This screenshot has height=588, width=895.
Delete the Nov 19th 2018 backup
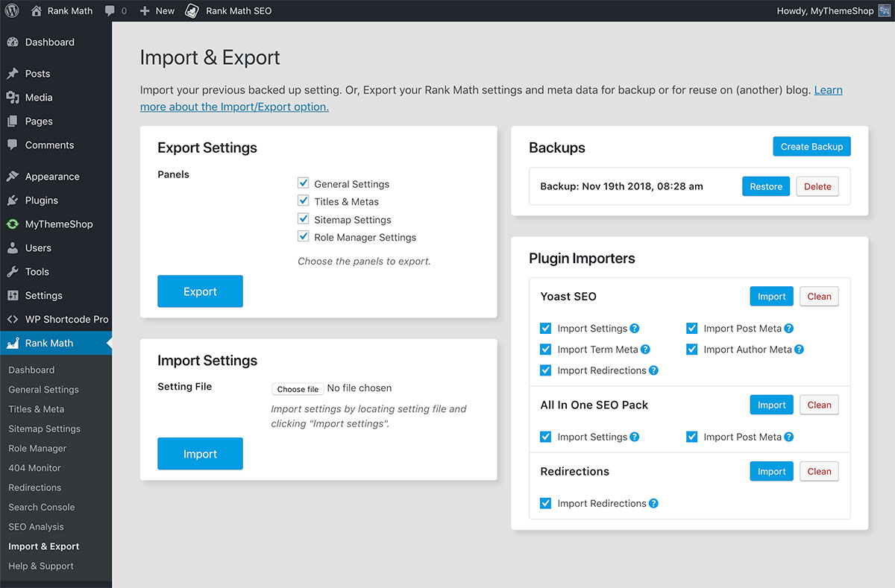817,187
